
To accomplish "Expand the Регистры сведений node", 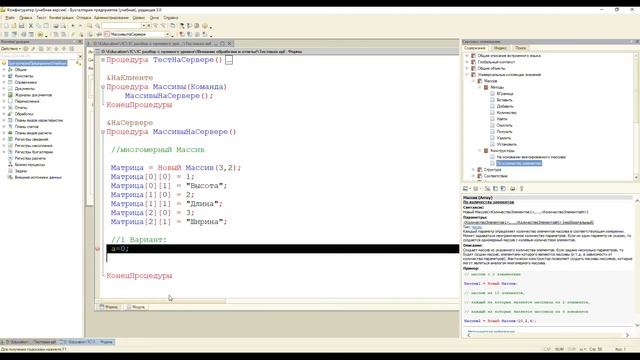I will pos(4,139).
